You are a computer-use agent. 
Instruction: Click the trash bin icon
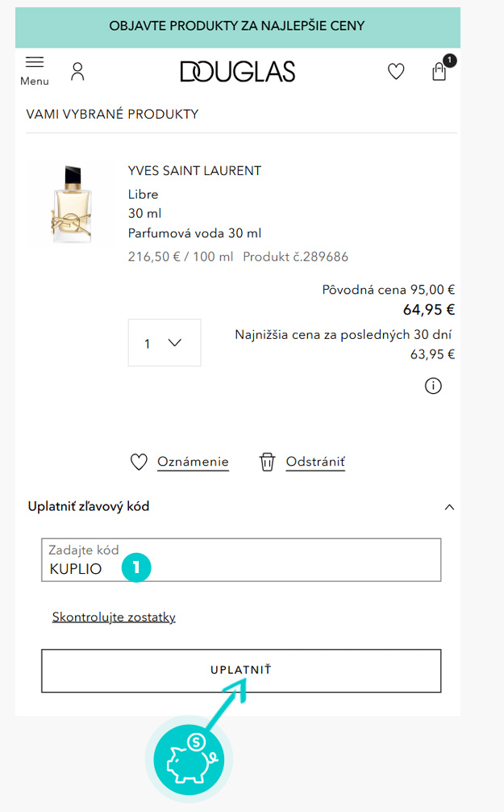pos(267,462)
